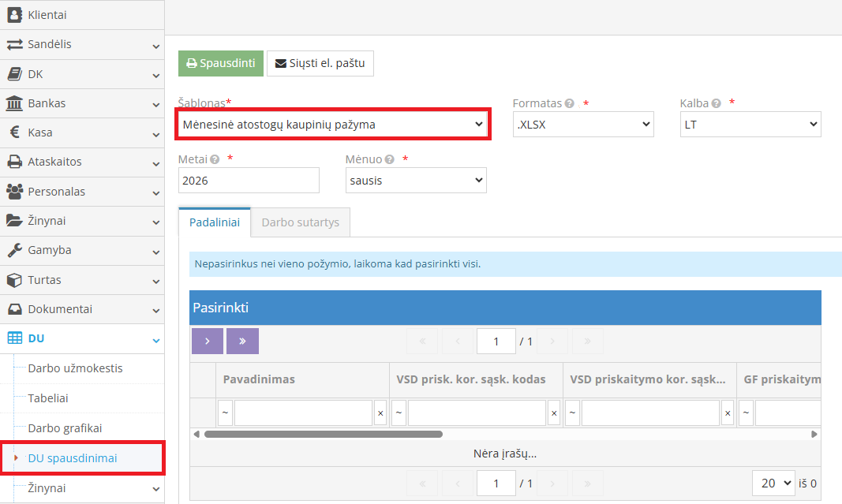The image size is (842, 504).
Task: Click the help icon next to Metai
Action: point(215,159)
